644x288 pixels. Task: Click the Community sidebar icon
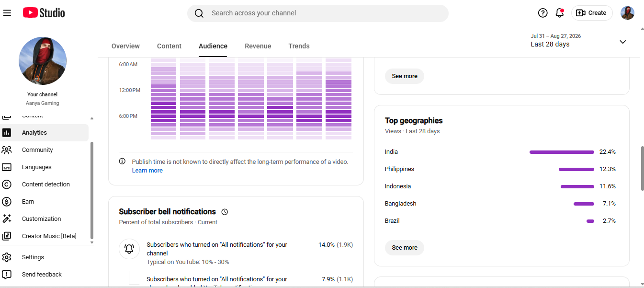point(7,150)
